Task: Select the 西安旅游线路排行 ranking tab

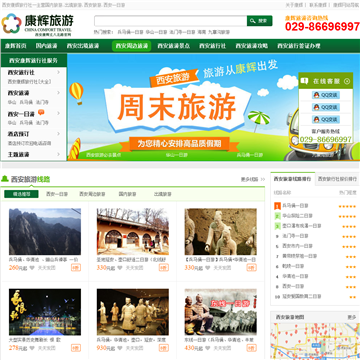Action: 292,179
